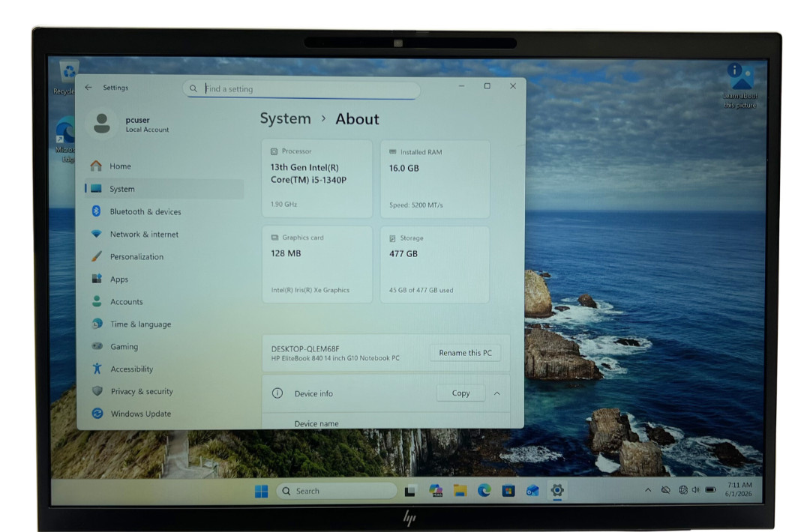The image size is (810, 532).
Task: Click the Graphics card info card
Action: (317, 265)
